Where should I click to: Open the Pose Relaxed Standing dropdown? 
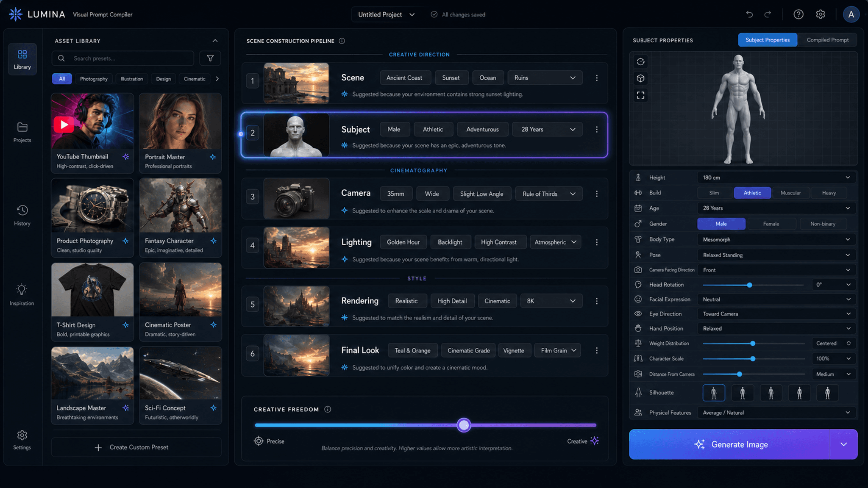pos(776,255)
